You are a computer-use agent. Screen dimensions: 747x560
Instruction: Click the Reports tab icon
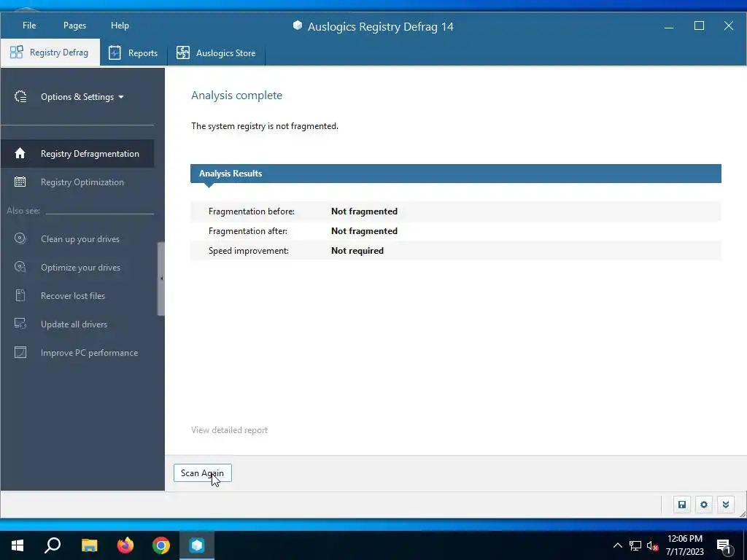(x=115, y=52)
